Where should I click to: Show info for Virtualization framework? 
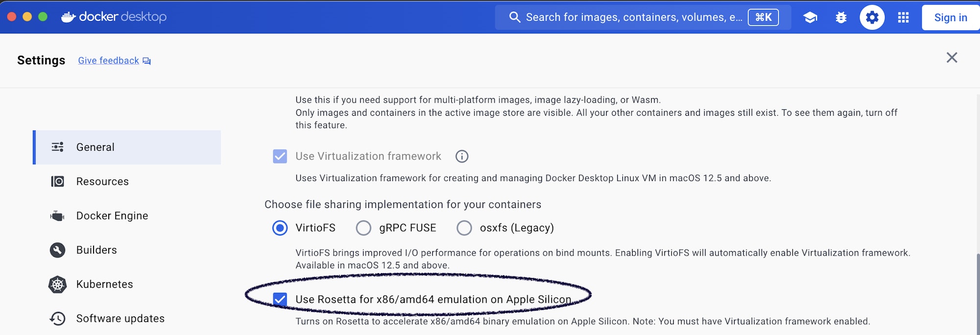pyautogui.click(x=462, y=156)
